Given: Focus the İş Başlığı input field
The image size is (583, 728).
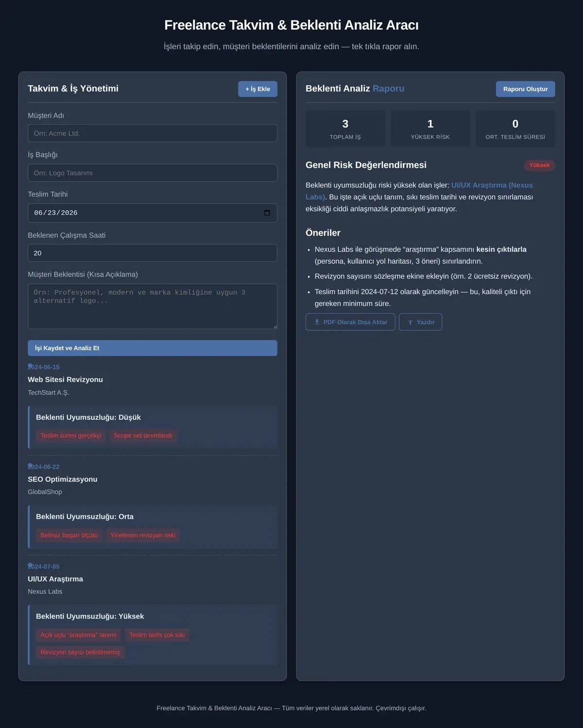Looking at the screenshot, I should point(153,173).
